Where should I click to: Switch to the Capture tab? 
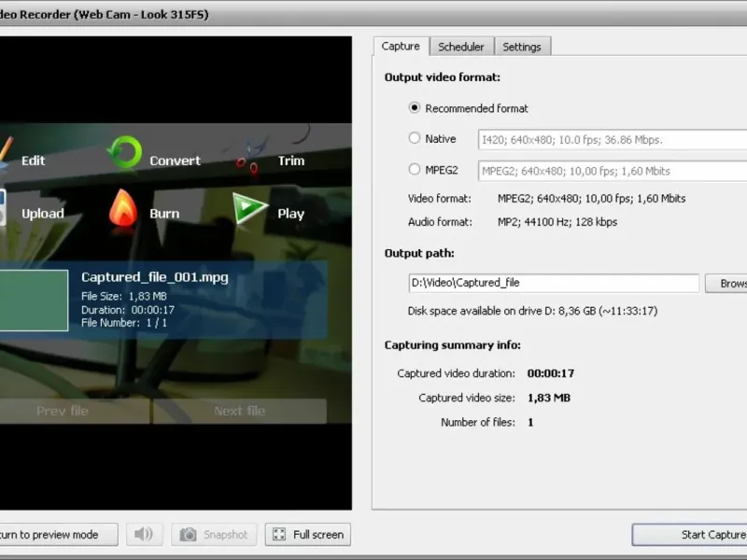tap(401, 46)
